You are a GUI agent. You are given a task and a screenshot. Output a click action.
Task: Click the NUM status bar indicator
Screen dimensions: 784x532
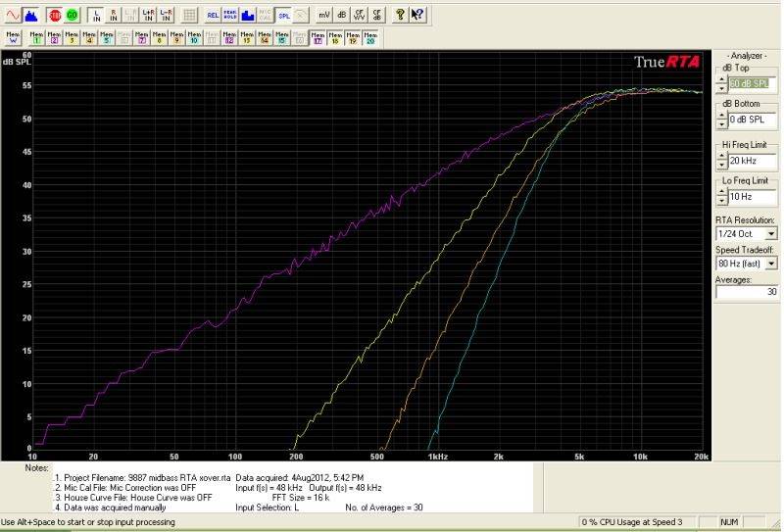tap(729, 522)
